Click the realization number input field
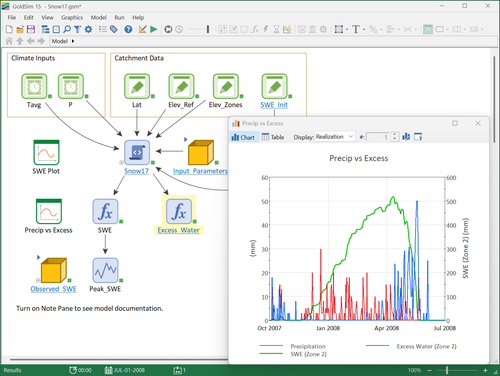 click(378, 137)
